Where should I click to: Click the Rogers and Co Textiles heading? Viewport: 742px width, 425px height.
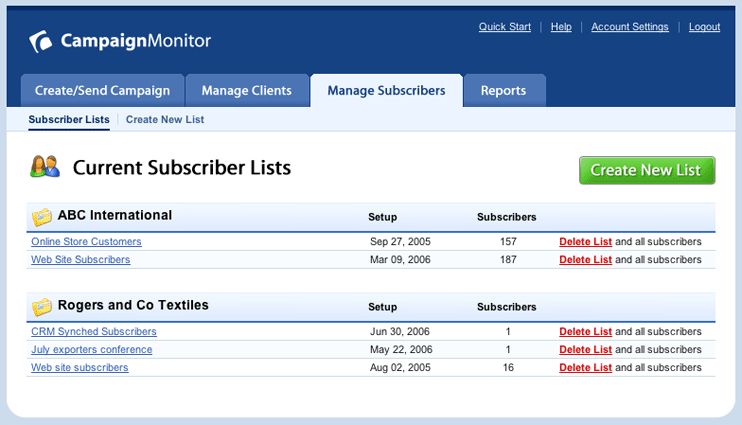coord(133,305)
